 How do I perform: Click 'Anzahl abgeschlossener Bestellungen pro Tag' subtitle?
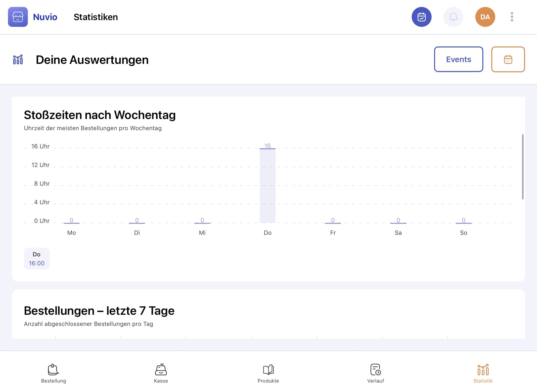click(x=89, y=324)
